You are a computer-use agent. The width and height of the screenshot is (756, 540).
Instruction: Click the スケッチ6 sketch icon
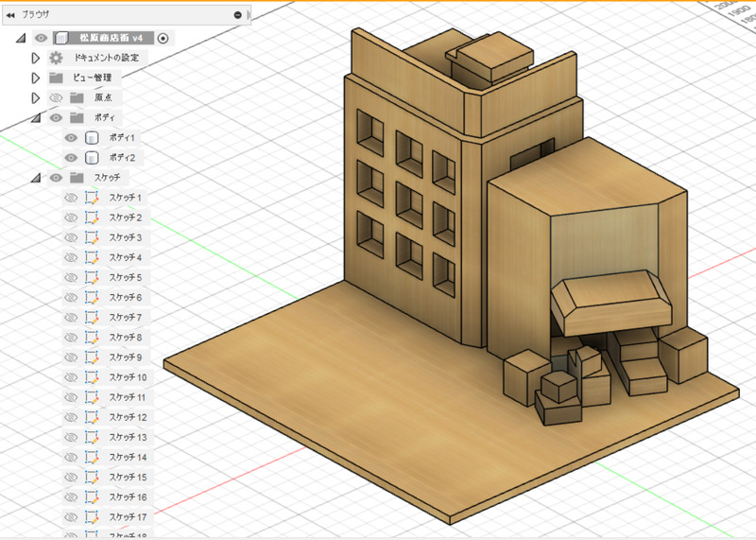pos(92,298)
